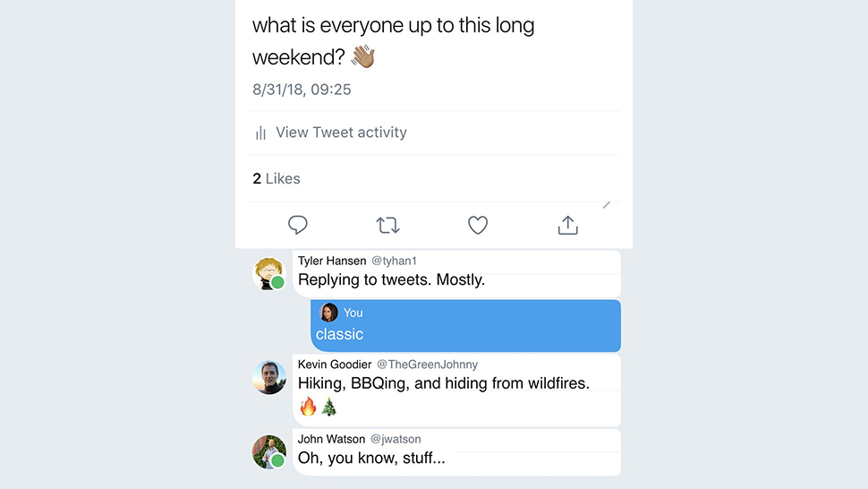This screenshot has height=489, width=868.
Task: Open the share tweet icon
Action: [568, 225]
